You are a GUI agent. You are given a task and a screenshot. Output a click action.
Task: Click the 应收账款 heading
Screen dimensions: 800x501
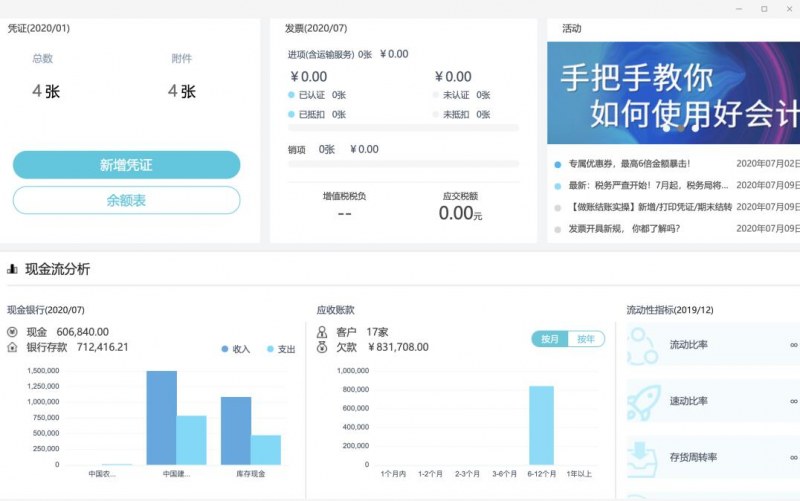point(335,310)
